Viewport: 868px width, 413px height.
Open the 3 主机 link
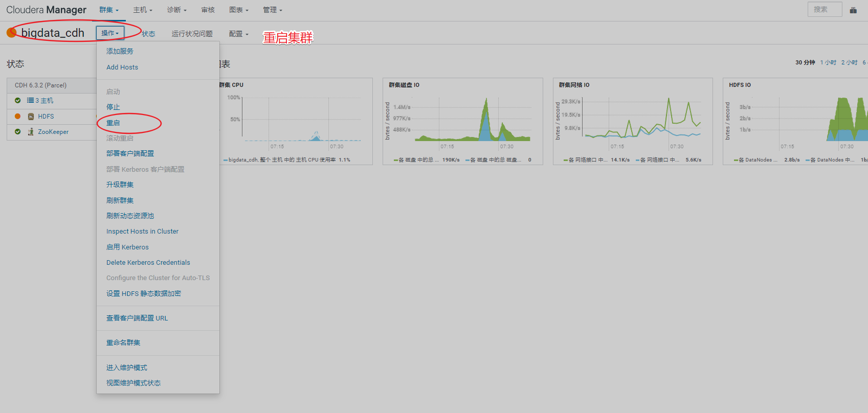coord(44,101)
